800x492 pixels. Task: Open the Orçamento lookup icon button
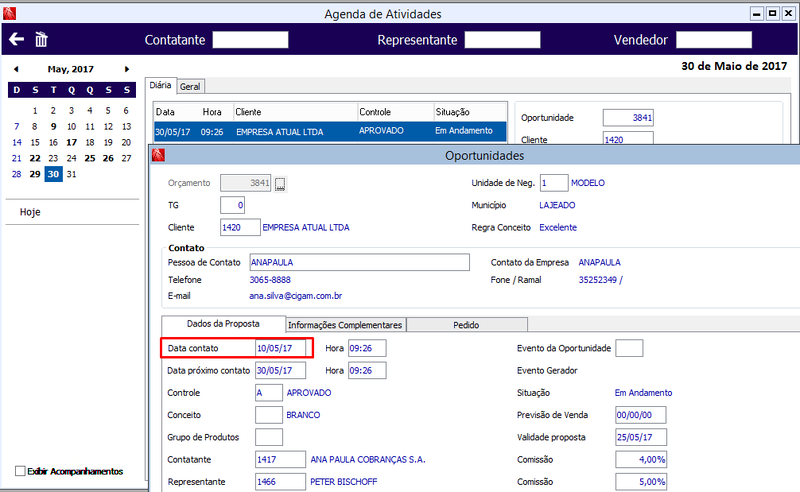280,184
